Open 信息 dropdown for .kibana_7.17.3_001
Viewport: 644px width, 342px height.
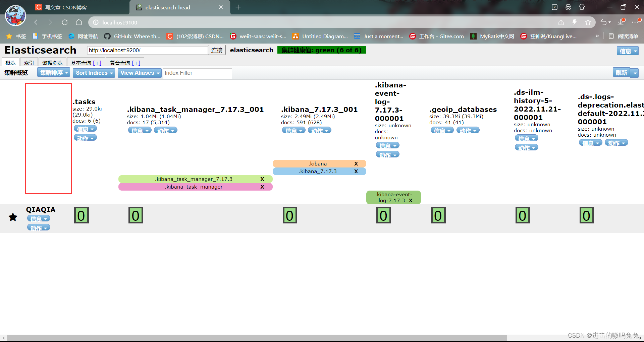[294, 130]
